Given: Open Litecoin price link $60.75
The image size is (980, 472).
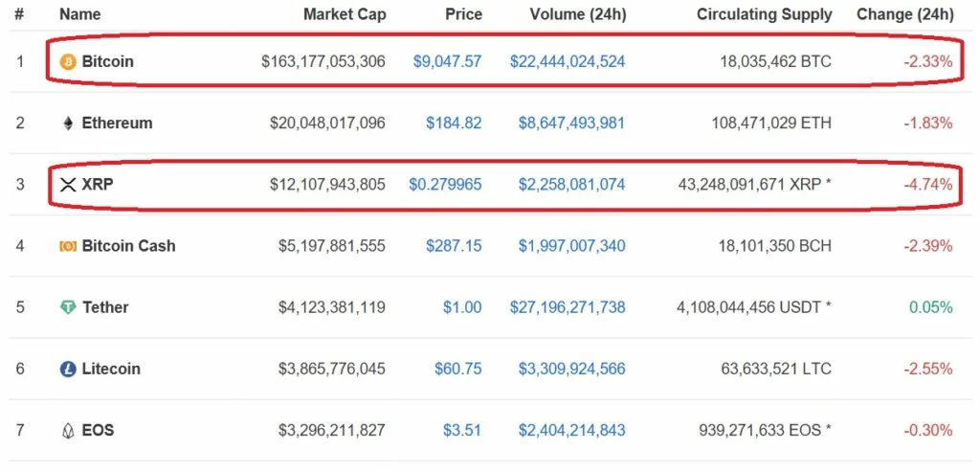Looking at the screenshot, I should 458,369.
